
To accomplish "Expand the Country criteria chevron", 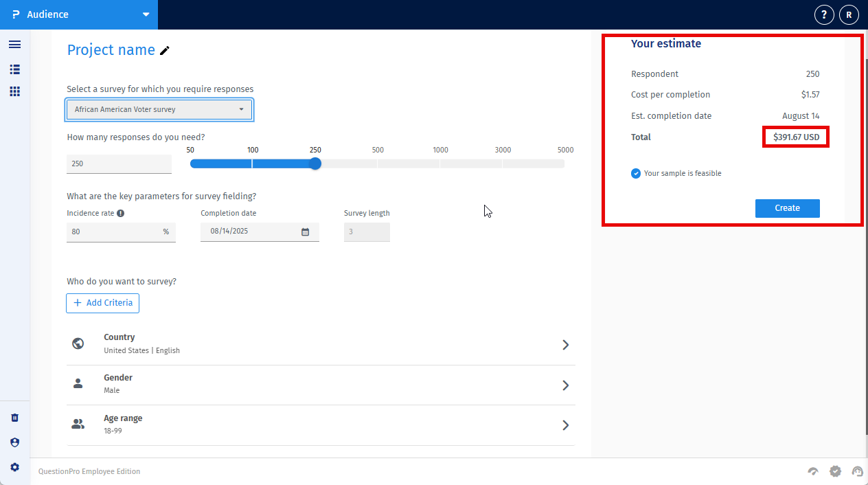I will [x=566, y=345].
